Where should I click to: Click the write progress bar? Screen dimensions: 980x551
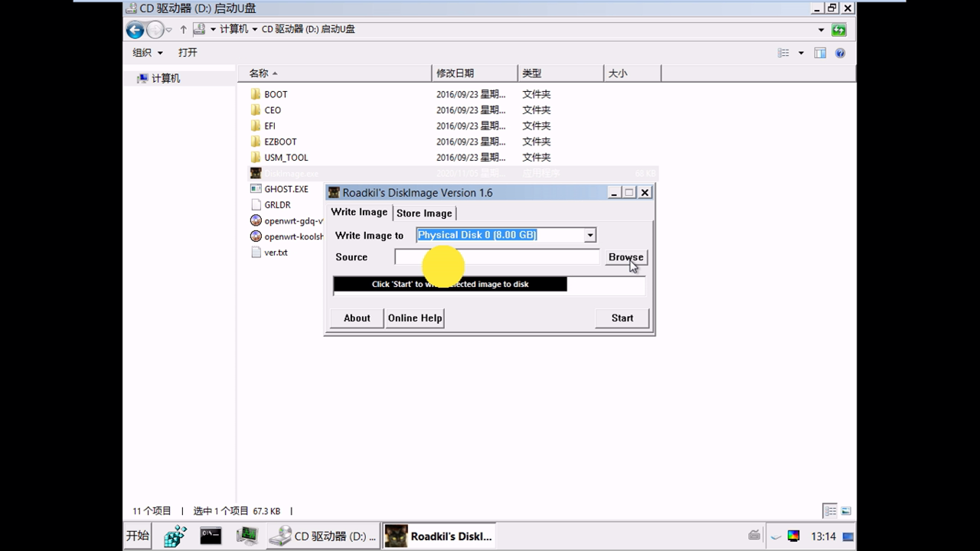(488, 285)
